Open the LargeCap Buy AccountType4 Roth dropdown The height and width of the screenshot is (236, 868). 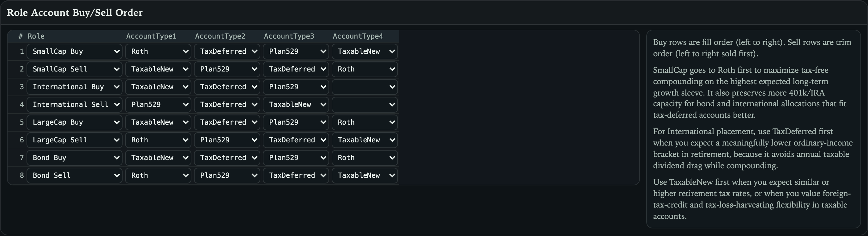click(365, 122)
